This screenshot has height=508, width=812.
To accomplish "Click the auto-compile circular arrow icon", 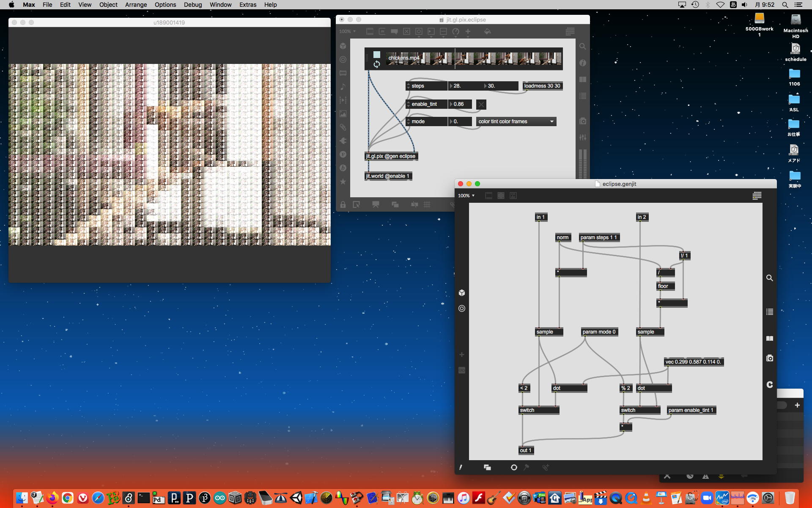I will click(514, 467).
